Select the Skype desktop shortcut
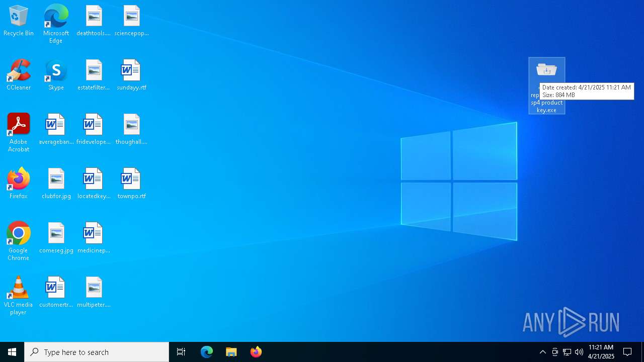The width and height of the screenshot is (644, 362). coord(56,75)
